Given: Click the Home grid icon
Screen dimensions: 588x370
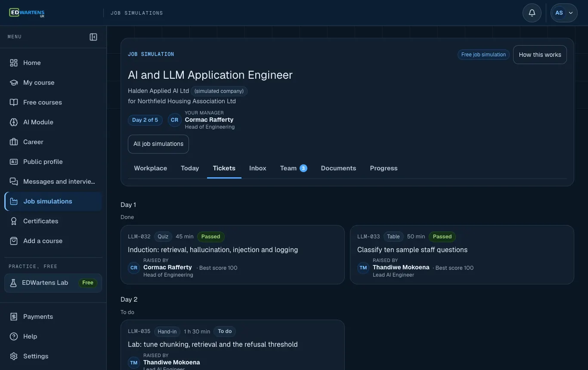Looking at the screenshot, I should tap(14, 63).
